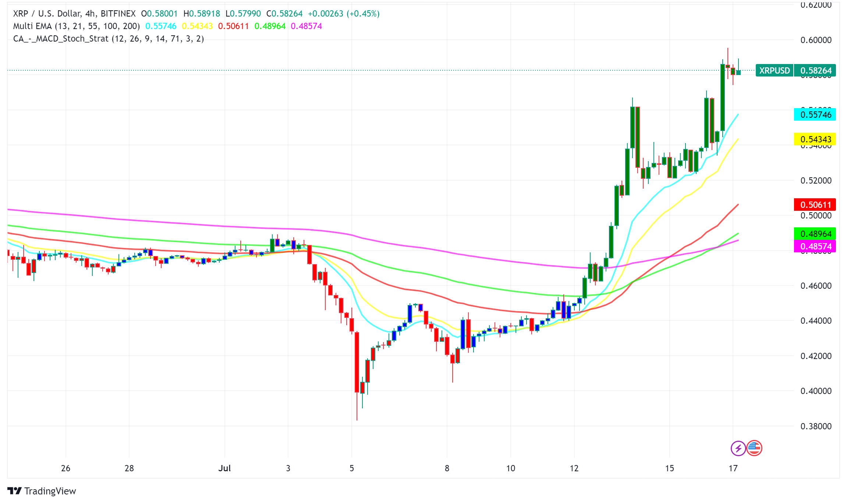Click the TradingView logo
Image resolution: width=847 pixels, height=504 pixels.
(42, 491)
